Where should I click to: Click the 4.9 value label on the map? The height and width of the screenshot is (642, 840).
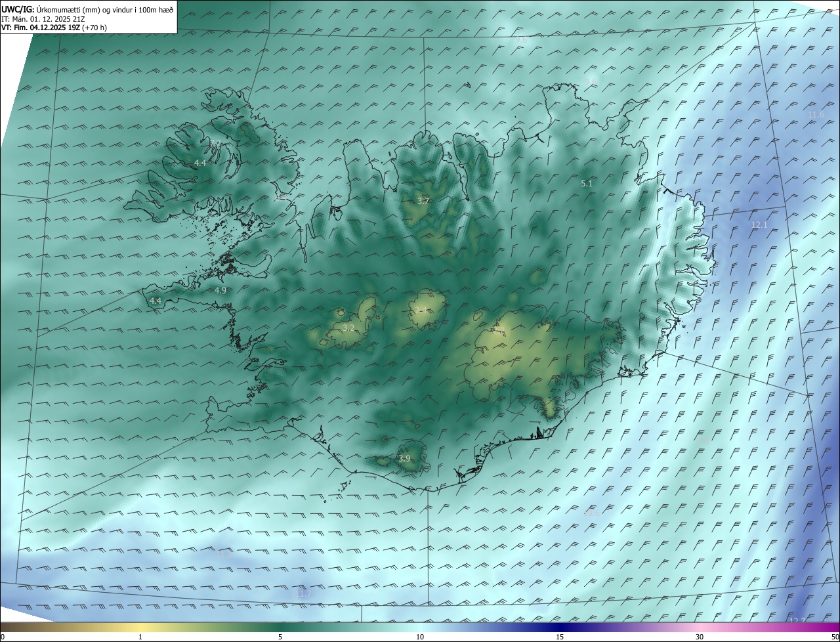pos(220,290)
